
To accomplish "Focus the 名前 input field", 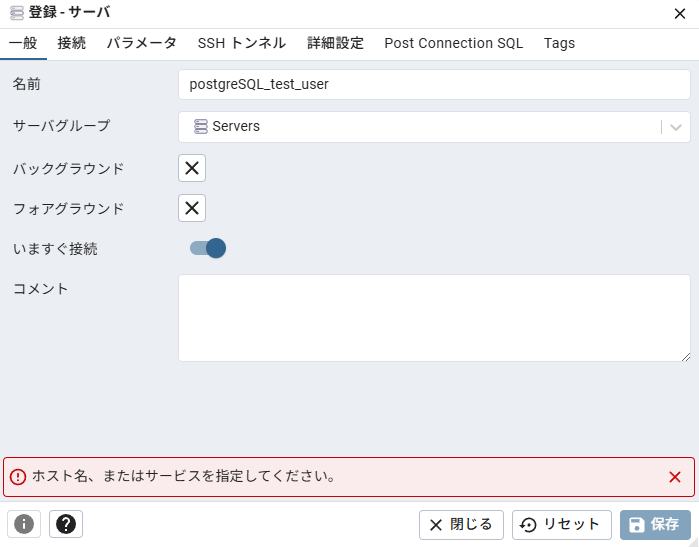I will 434,84.
